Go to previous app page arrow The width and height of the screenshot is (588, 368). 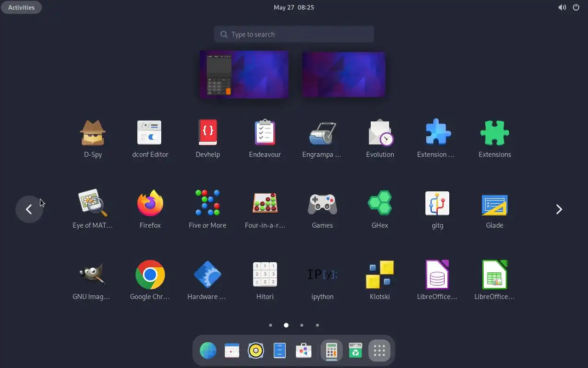tap(29, 209)
